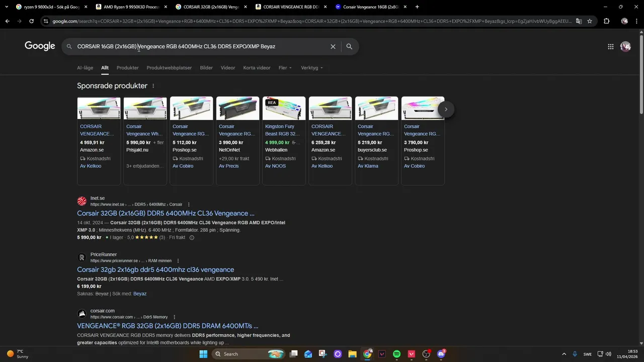Open the 4 959,91 kr Amazon.se product
Image resolution: width=644 pixels, height=362 pixels.
tap(99, 141)
